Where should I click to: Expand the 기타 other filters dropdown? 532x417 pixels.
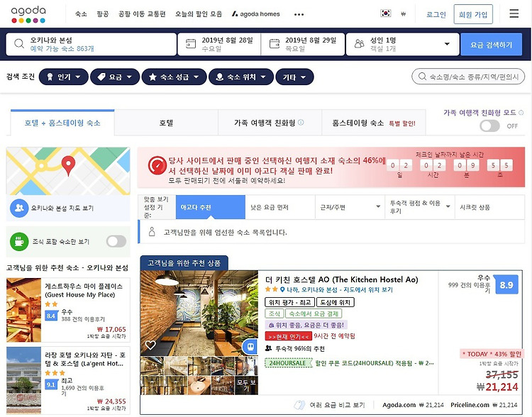(295, 77)
